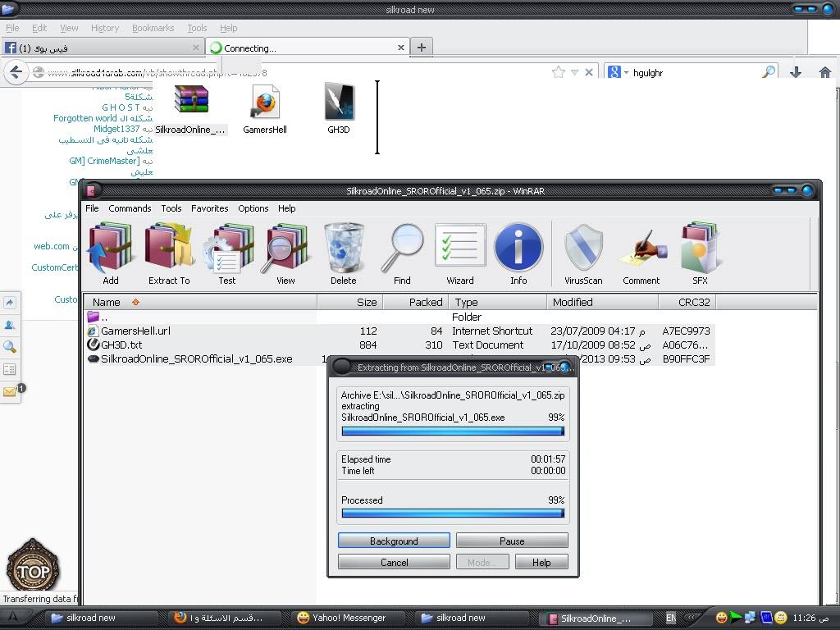Viewport: 840px width, 630px height.
Task: Click the Firefox home icon
Action: pyautogui.click(x=825, y=72)
